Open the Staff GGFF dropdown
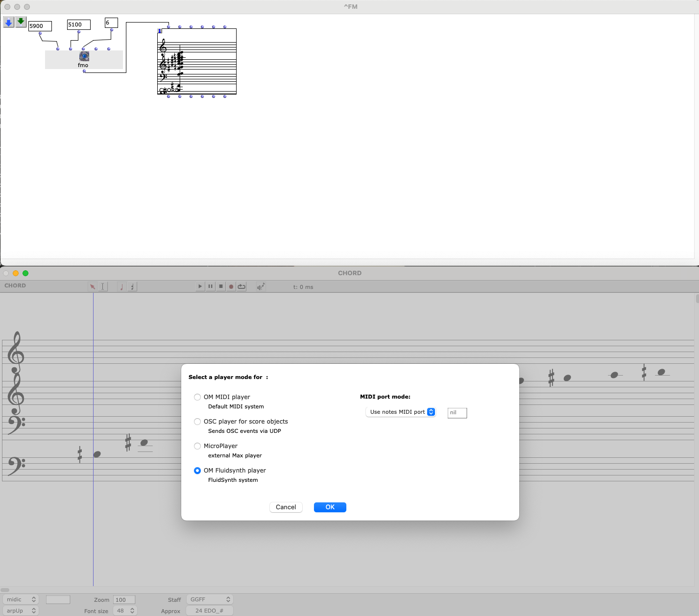Screen dimensions: 699x616 [x=210, y=599]
